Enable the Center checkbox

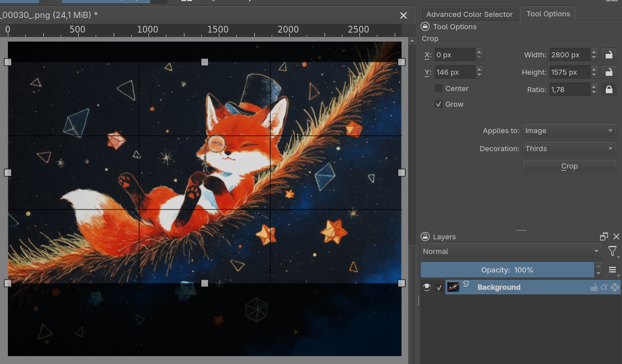click(439, 88)
